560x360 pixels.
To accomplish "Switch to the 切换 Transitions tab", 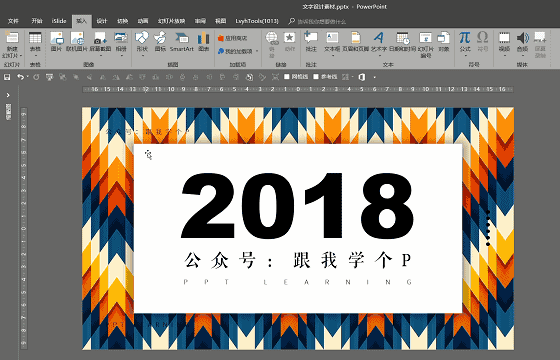I will coord(122,21).
